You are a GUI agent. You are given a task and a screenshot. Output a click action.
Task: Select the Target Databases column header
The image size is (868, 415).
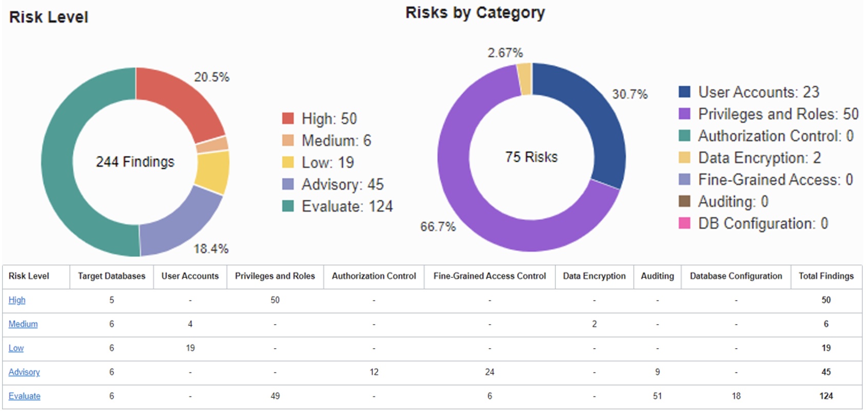pos(111,276)
